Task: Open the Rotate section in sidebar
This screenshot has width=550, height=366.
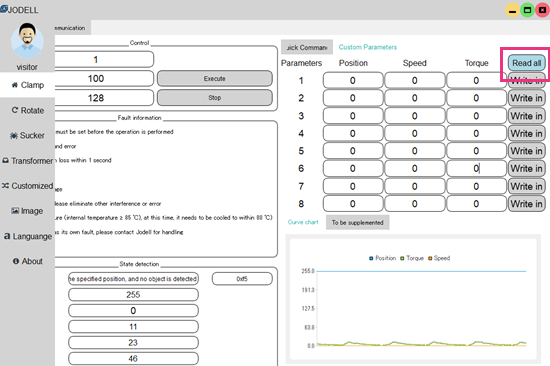Action: click(x=27, y=110)
